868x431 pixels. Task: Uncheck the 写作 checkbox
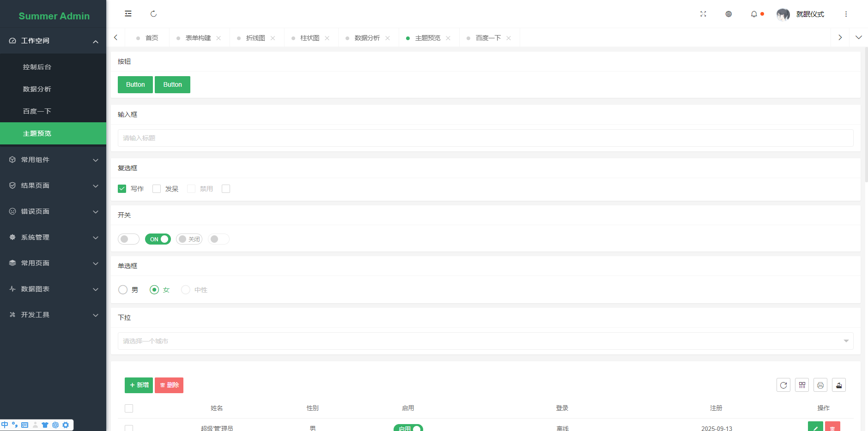(x=121, y=188)
